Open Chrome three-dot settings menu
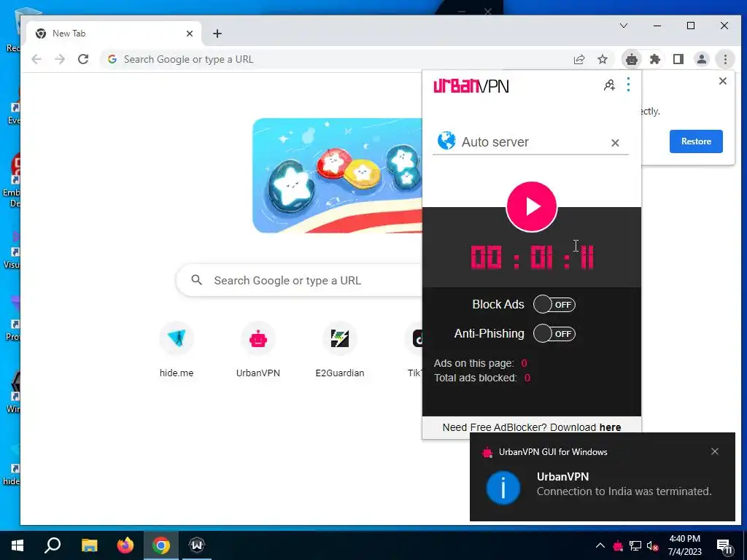The height and width of the screenshot is (560, 747). click(725, 60)
